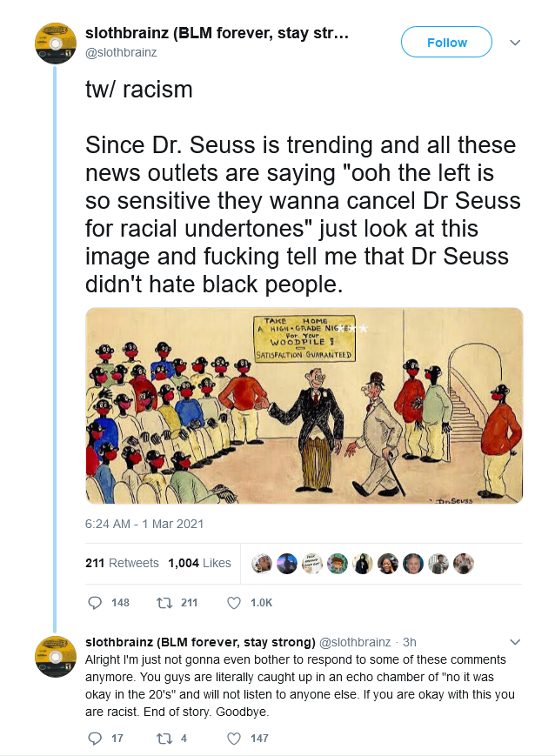Click the last liker avatar in the row
The image size is (555, 756).
click(x=464, y=563)
